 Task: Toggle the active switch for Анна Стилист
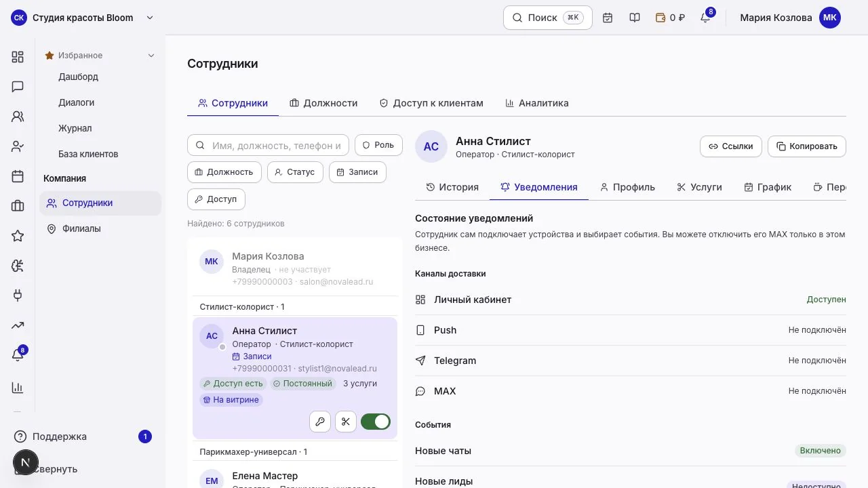click(x=376, y=422)
